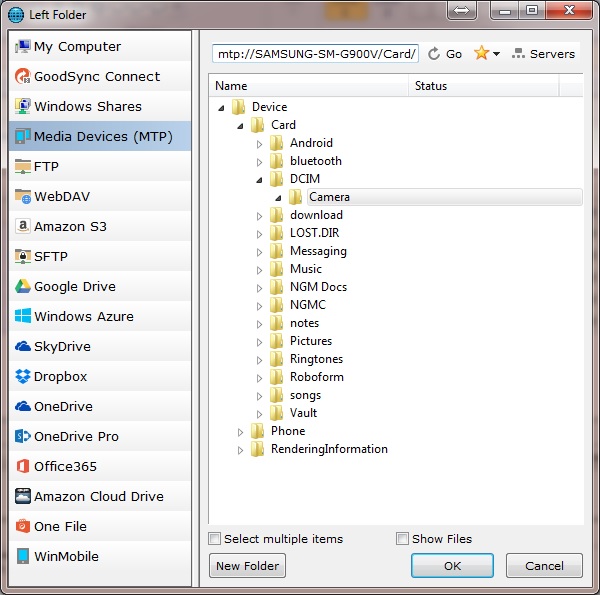The width and height of the screenshot is (600, 595).
Task: Choose Amazon S3 in sidebar list
Action: click(x=100, y=226)
